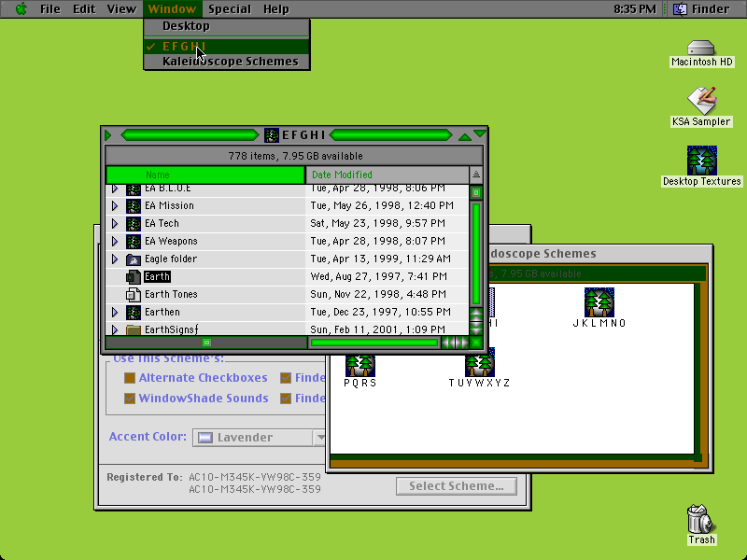This screenshot has width=747, height=560.
Task: Click the scroll-left arrow in EFGHI window
Action: click(448, 343)
